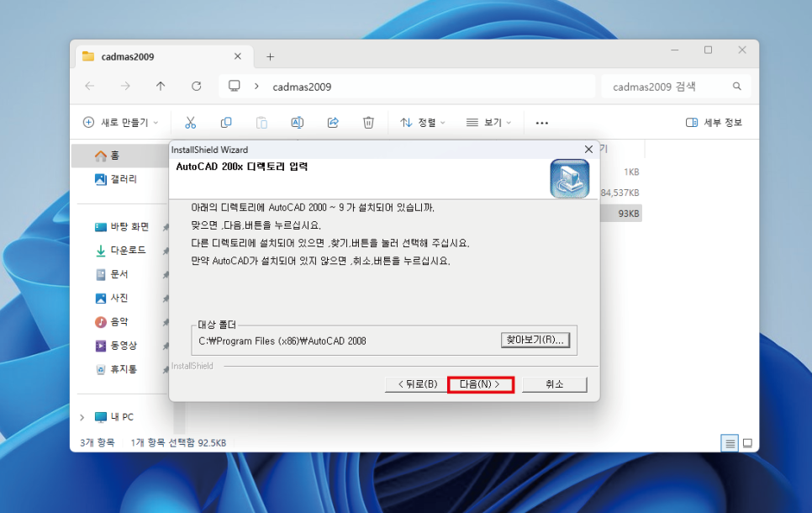812x513 pixels.
Task: Click the 1KB file size cell
Action: click(x=631, y=172)
